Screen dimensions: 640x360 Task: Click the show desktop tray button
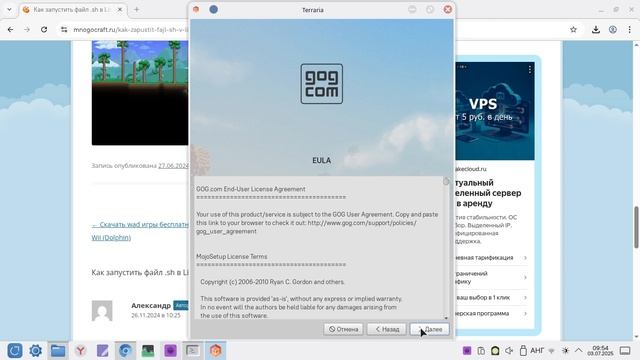click(x=625, y=351)
